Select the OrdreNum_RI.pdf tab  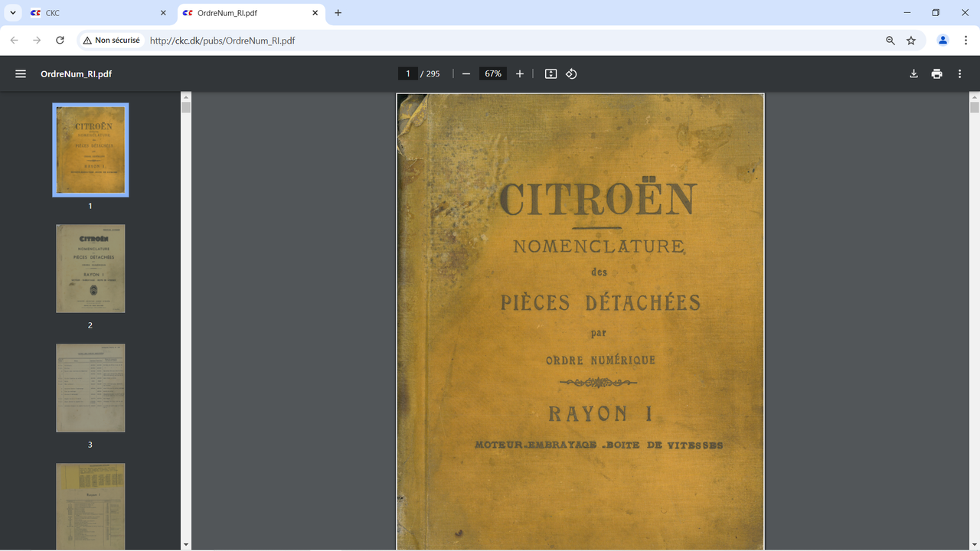pyautogui.click(x=251, y=13)
